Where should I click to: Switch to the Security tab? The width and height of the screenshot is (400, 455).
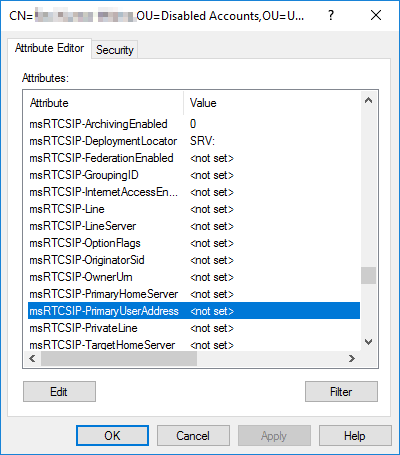115,50
